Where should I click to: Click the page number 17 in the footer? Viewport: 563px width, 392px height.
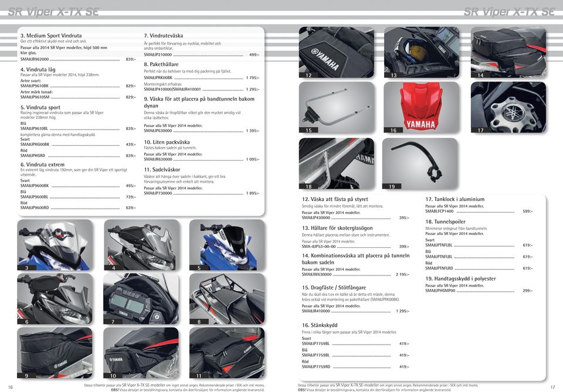[552, 387]
